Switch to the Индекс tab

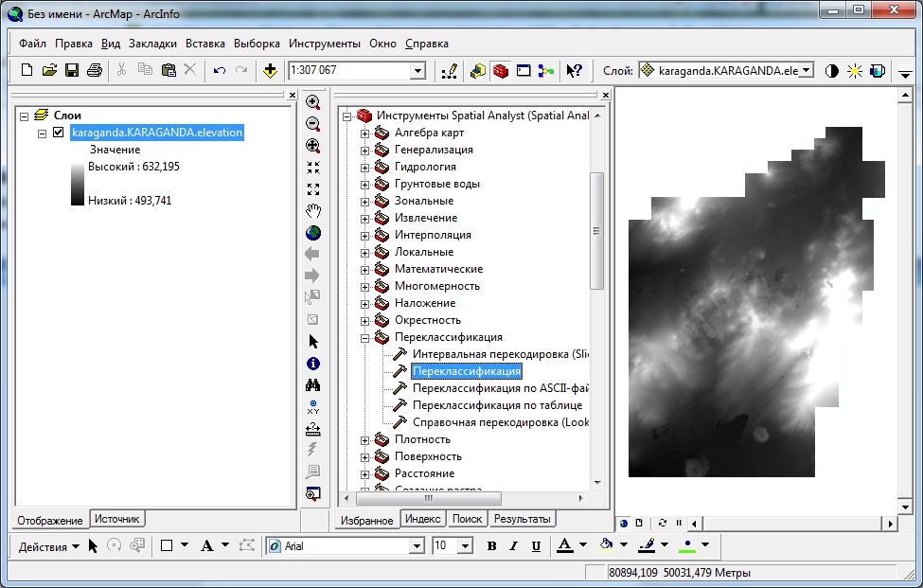(x=422, y=519)
